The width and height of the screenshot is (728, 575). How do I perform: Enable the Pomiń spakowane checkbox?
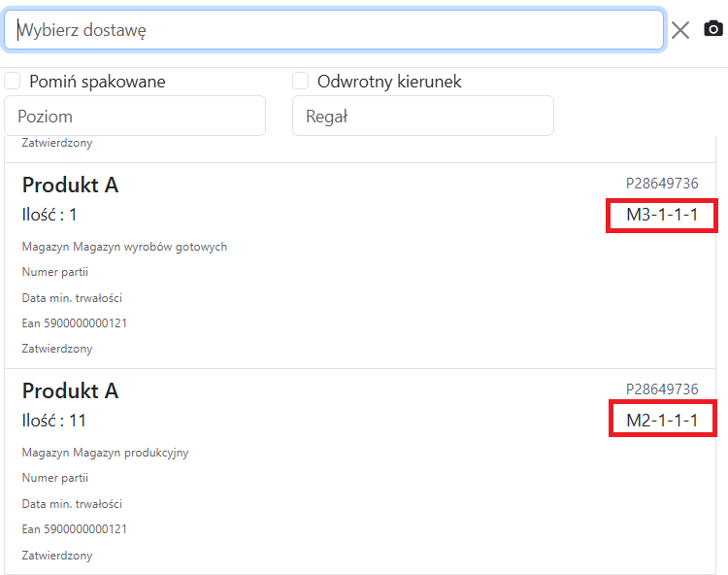coord(13,81)
